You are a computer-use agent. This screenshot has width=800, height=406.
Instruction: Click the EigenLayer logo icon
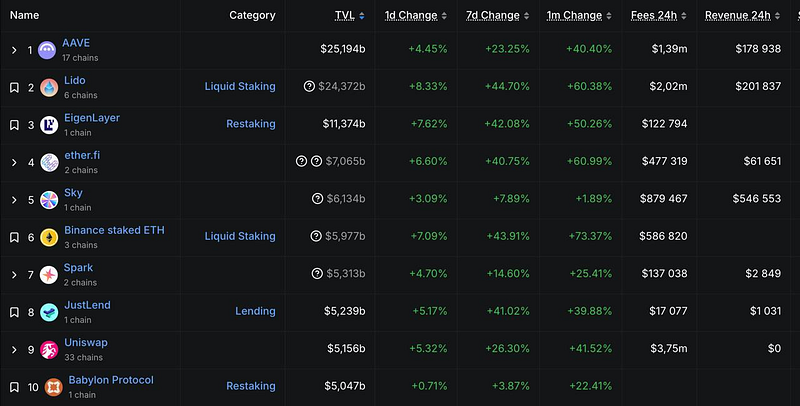[49, 125]
